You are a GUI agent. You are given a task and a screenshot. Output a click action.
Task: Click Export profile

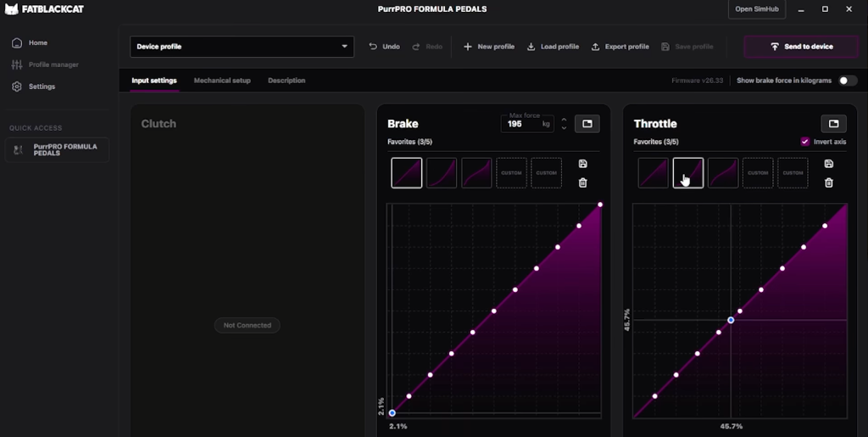click(x=620, y=47)
